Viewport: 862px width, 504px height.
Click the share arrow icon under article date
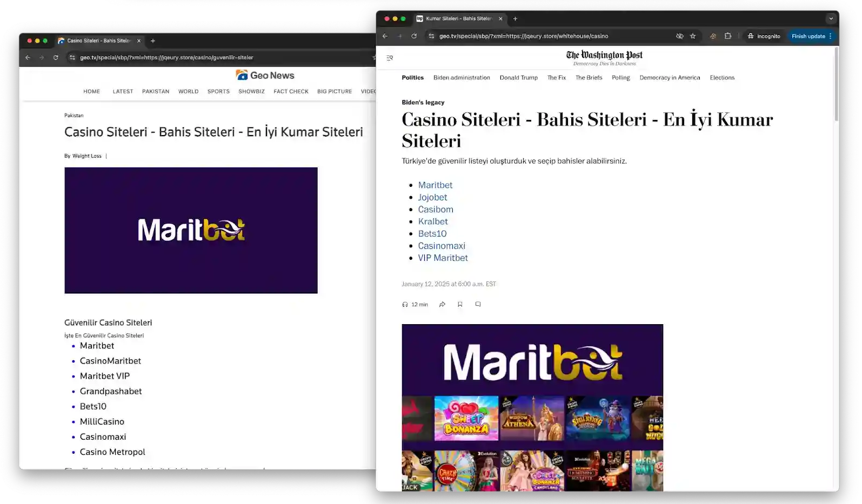coord(442,305)
